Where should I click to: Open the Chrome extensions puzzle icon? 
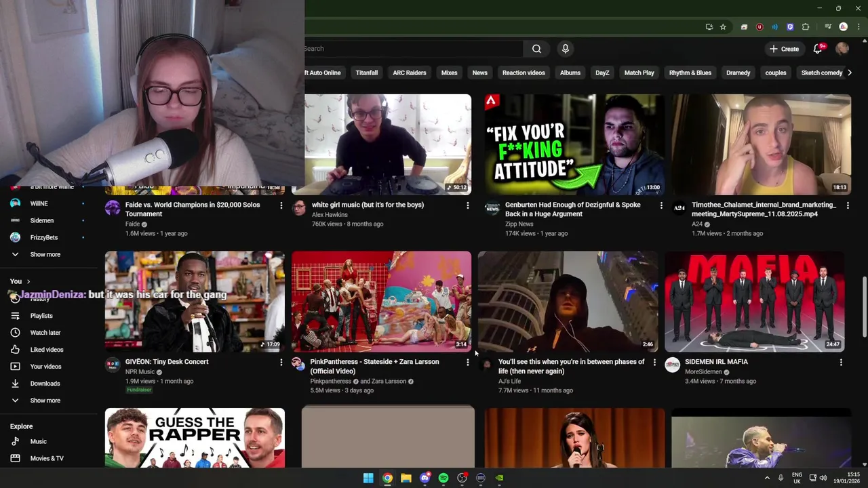806,27
